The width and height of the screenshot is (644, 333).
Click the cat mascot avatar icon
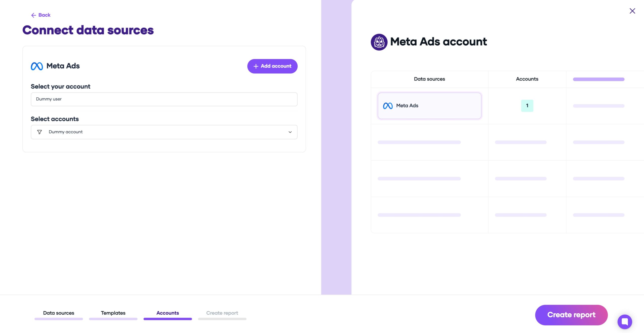[x=379, y=42]
